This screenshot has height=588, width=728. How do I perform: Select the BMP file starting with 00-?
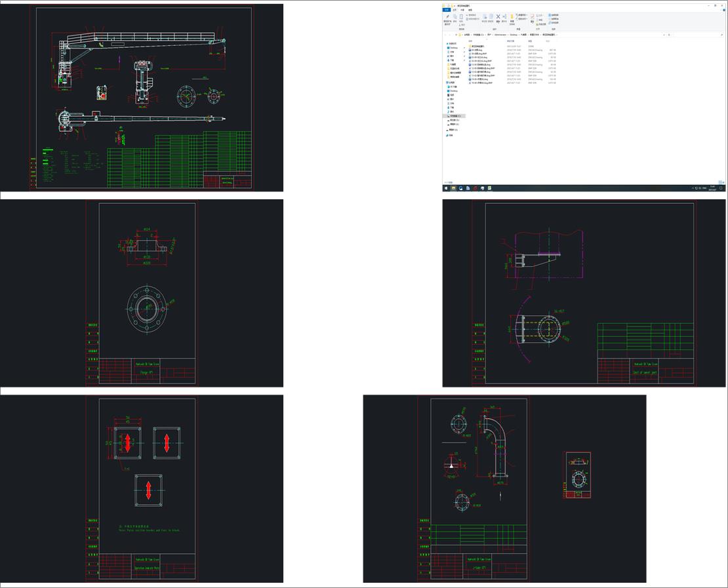pyautogui.click(x=479, y=53)
